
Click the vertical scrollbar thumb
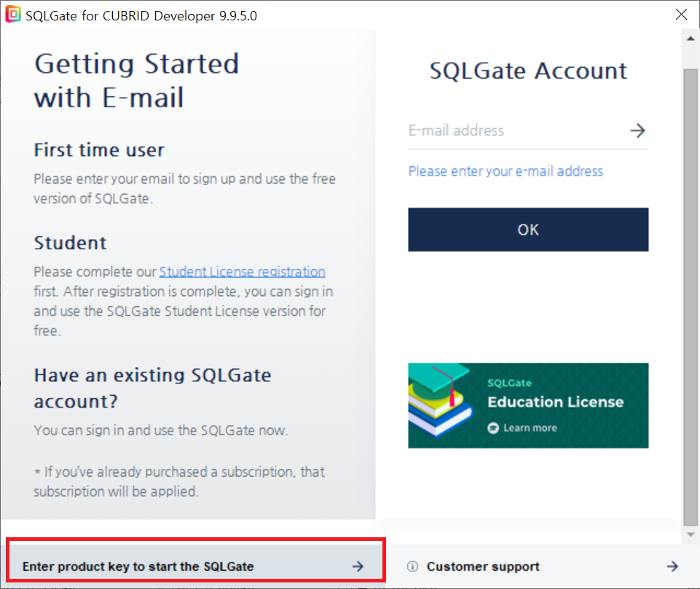coord(691,292)
